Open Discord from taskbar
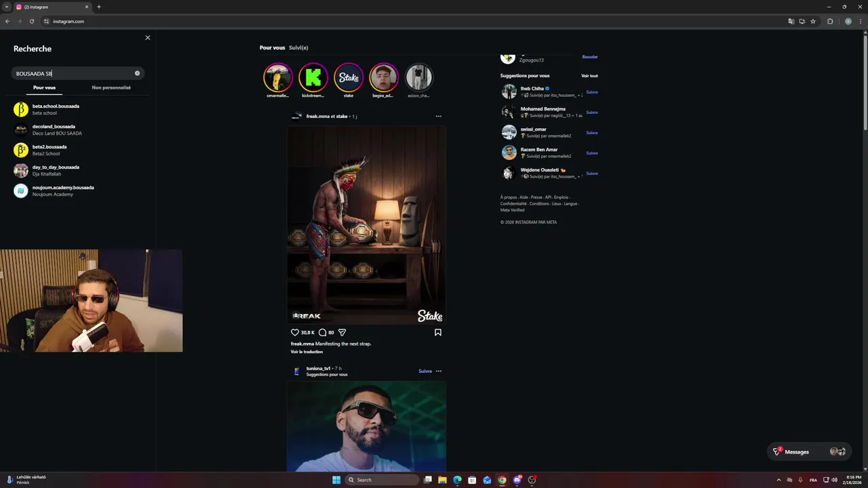Viewport: 868px width, 488px height. click(517, 480)
